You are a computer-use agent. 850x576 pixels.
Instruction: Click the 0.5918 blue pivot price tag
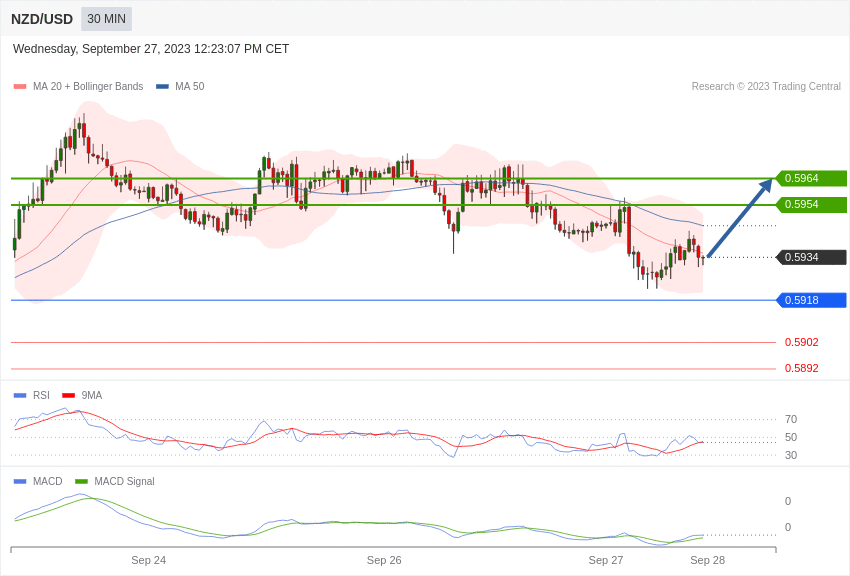(x=811, y=300)
